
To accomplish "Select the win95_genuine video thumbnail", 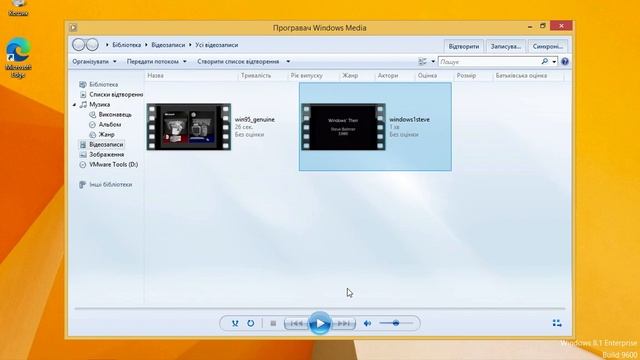I will (189, 127).
